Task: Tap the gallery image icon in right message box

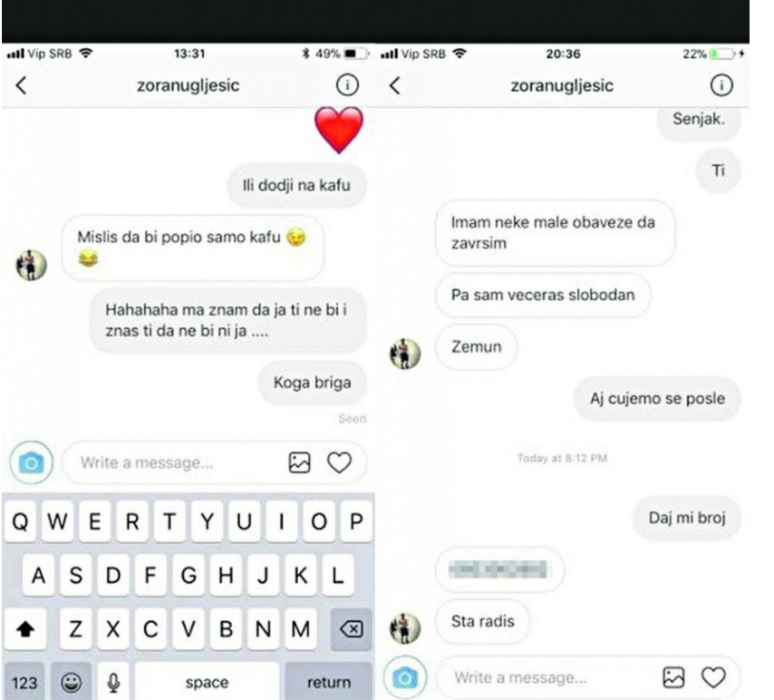Action: pyautogui.click(x=673, y=677)
